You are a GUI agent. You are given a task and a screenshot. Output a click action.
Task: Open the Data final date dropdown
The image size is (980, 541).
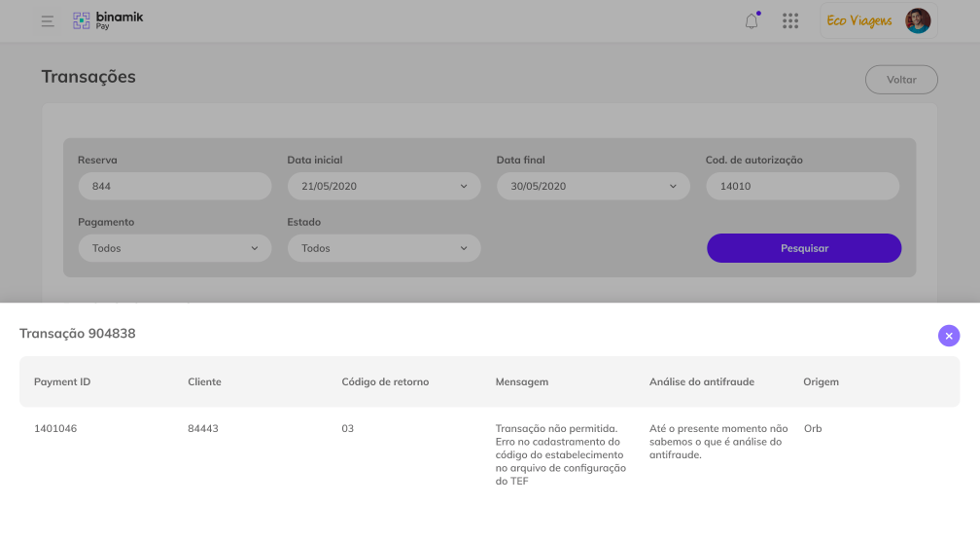[x=593, y=186]
